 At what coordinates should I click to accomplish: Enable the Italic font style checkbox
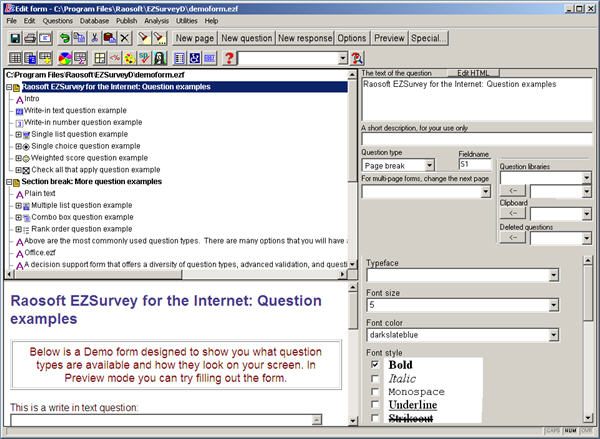[x=375, y=378]
